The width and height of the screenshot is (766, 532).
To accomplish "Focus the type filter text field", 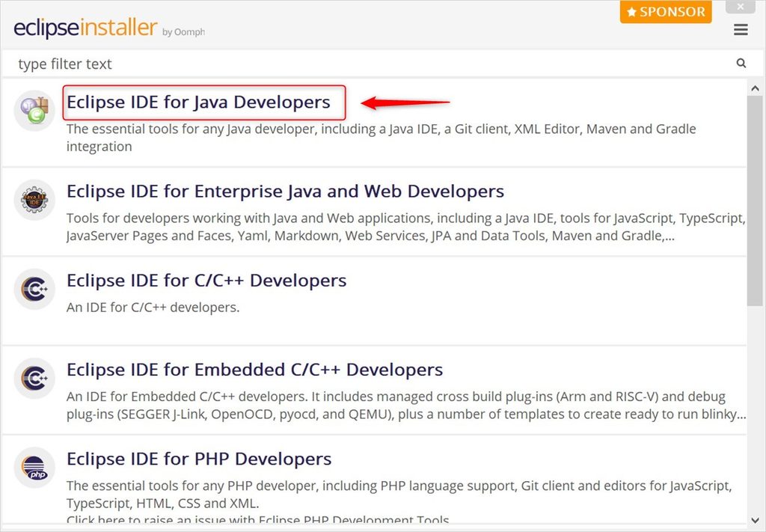I will pos(374,64).
